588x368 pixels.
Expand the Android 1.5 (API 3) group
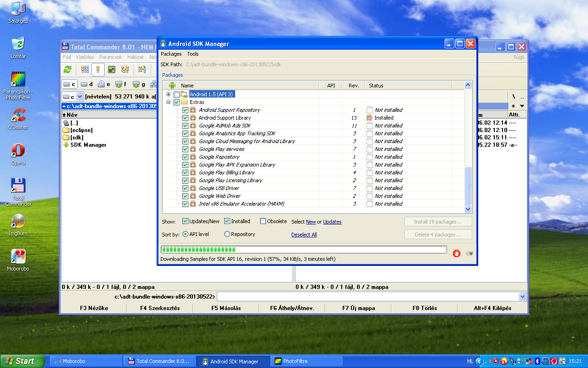pyautogui.click(x=169, y=94)
